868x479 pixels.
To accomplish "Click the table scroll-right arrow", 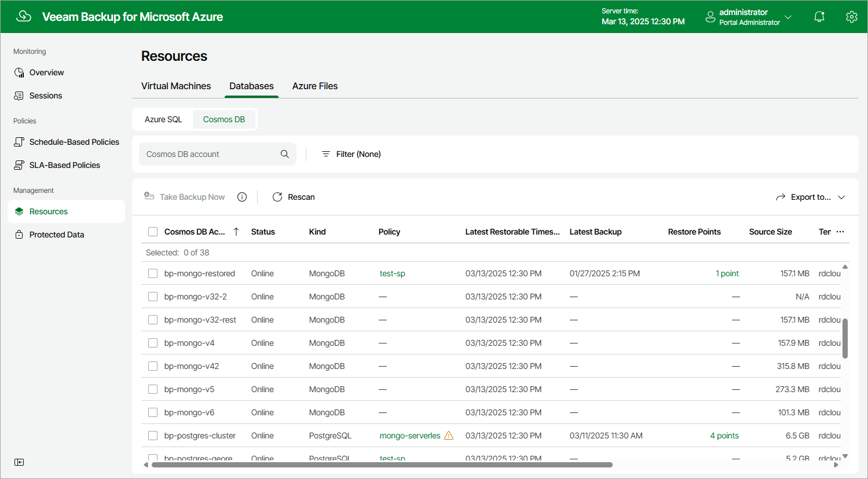I will point(836,465).
